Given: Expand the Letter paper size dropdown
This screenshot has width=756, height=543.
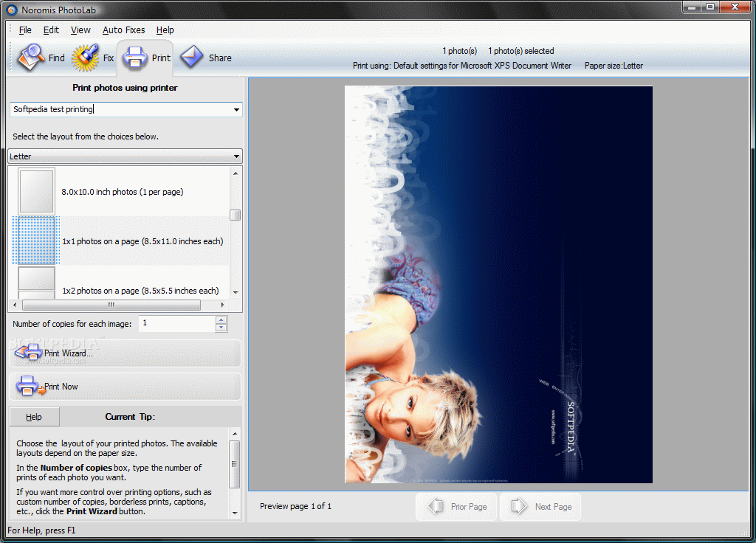Looking at the screenshot, I should point(126,156).
